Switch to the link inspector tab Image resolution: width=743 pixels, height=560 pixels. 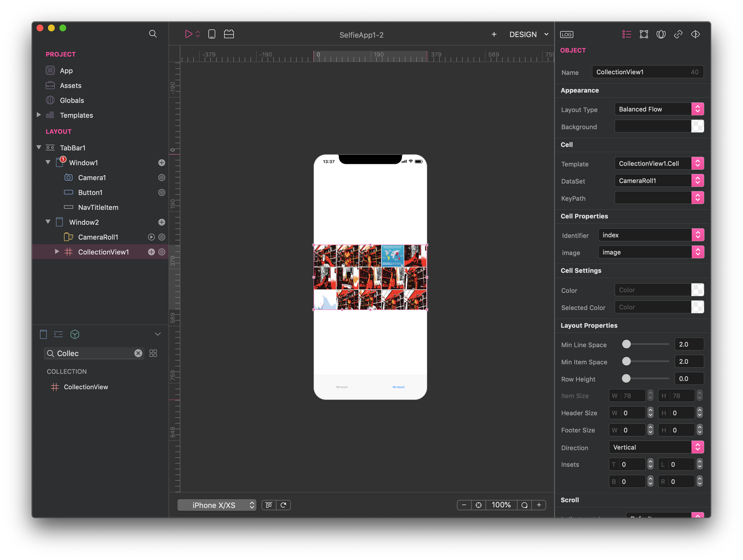678,34
